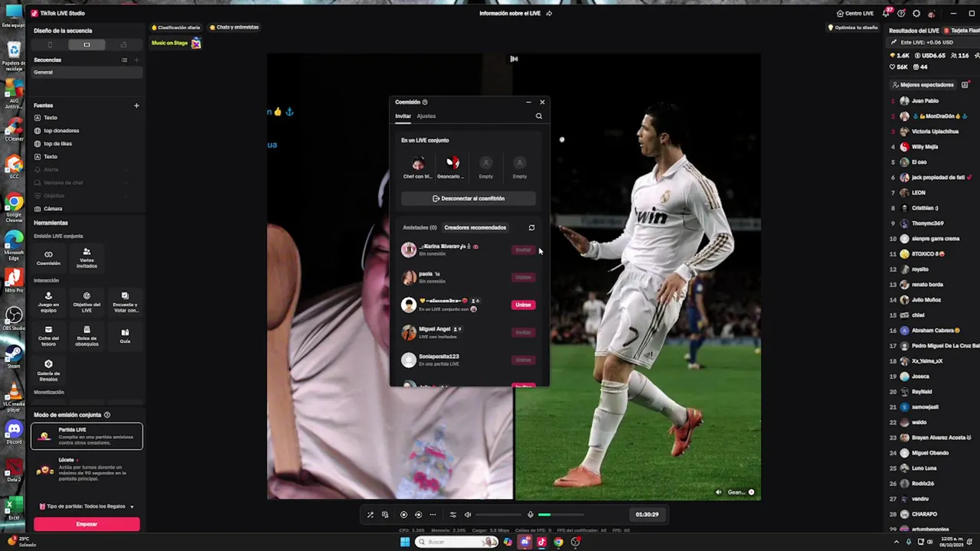Switch to the Invitar tab

[403, 116]
